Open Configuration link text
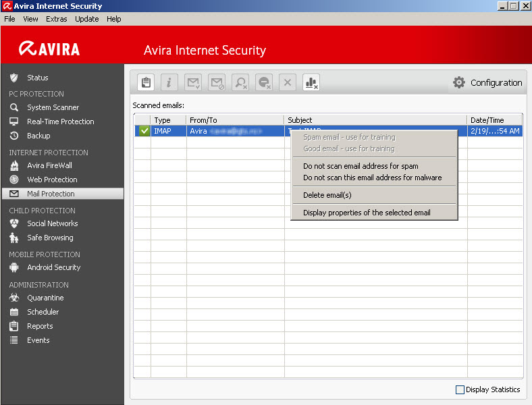This screenshot has height=405, width=532. click(496, 83)
